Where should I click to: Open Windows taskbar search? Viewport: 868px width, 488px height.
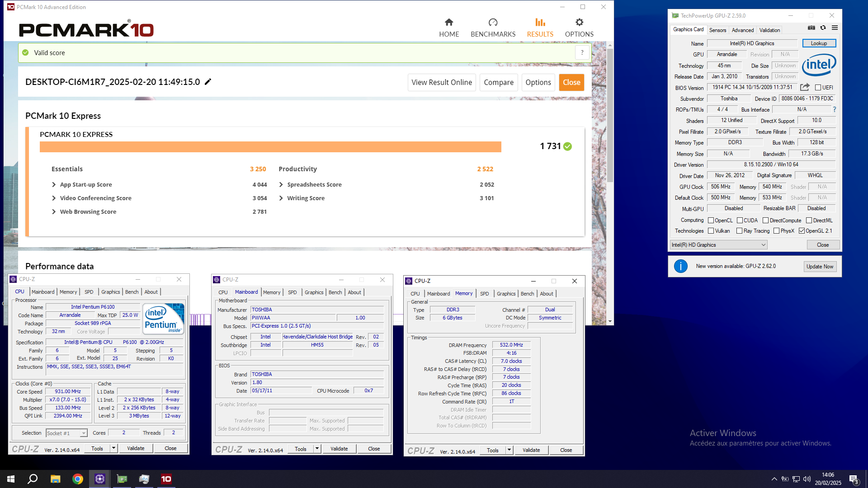click(33, 479)
